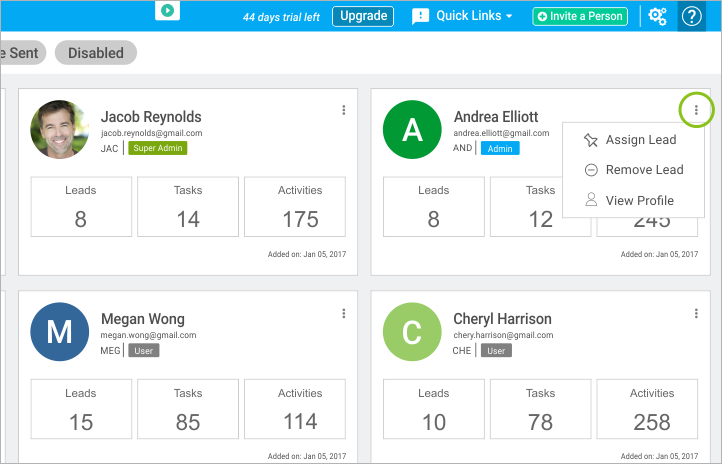Viewport: 722px width, 464px height.
Task: Click the green play video icon
Action: [168, 10]
